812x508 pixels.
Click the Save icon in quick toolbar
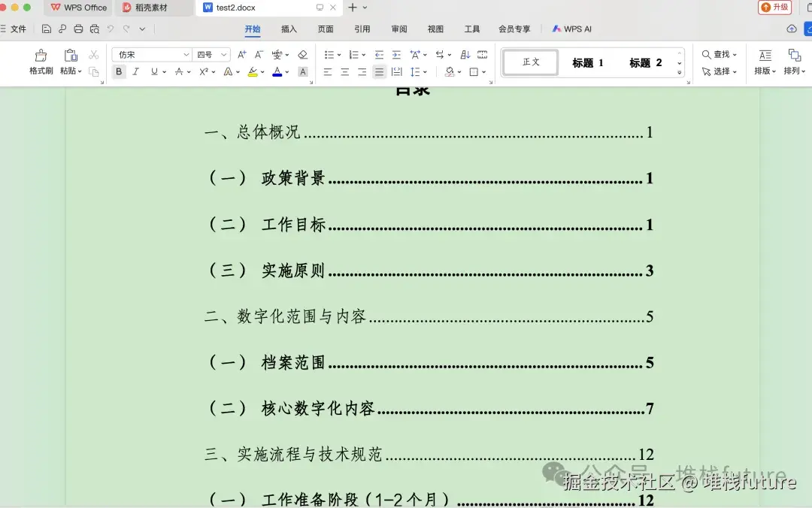(47, 29)
